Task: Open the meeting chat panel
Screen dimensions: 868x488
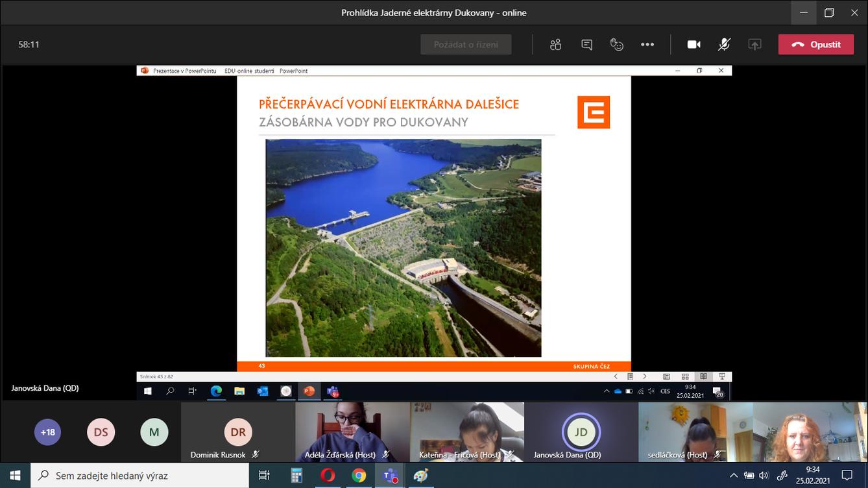Action: click(x=586, y=45)
